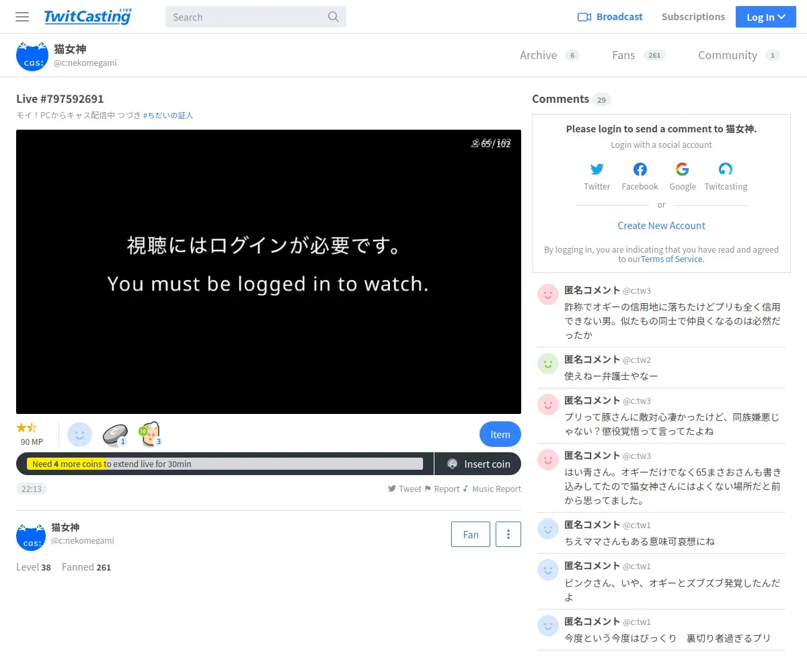
Task: Click the video player login-required area
Action: point(268,271)
